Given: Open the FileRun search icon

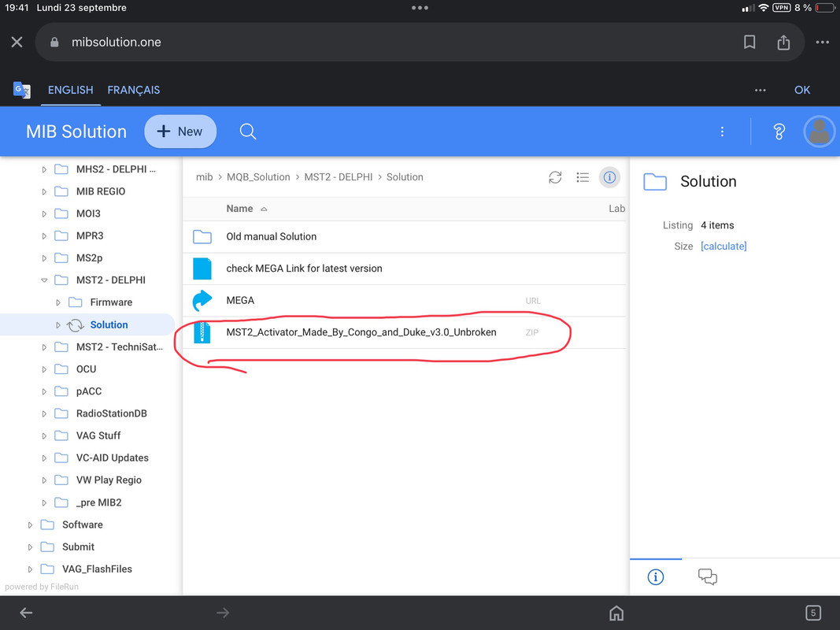Looking at the screenshot, I should click(247, 132).
